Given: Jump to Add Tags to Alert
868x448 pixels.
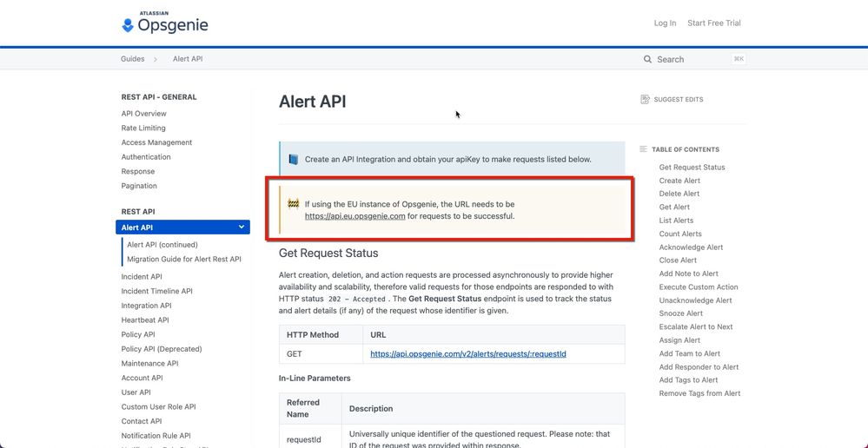Looking at the screenshot, I should tap(689, 380).
